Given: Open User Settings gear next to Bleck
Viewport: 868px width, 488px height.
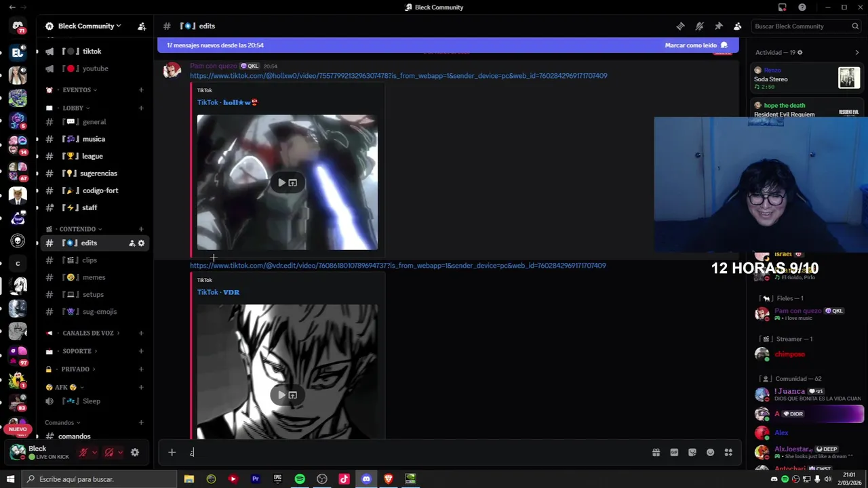Looking at the screenshot, I should point(135,453).
